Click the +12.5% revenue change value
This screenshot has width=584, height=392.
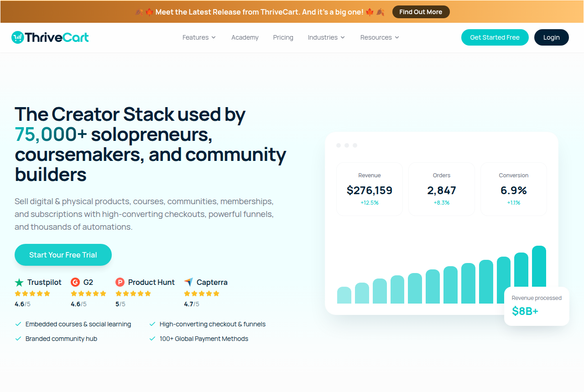point(370,203)
